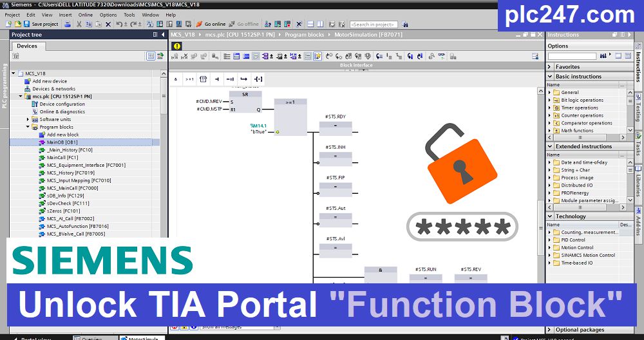Expand Timer operations folder

(x=550, y=108)
